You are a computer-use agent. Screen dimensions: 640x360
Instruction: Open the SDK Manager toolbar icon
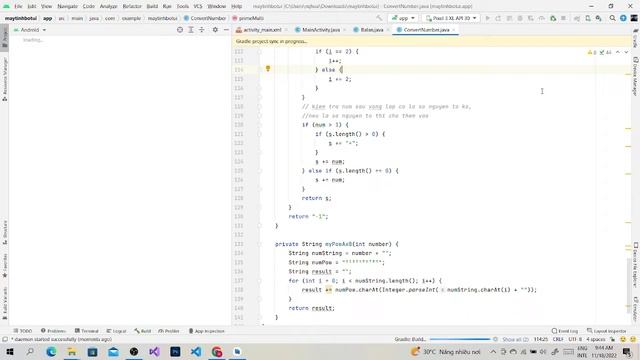click(x=598, y=18)
